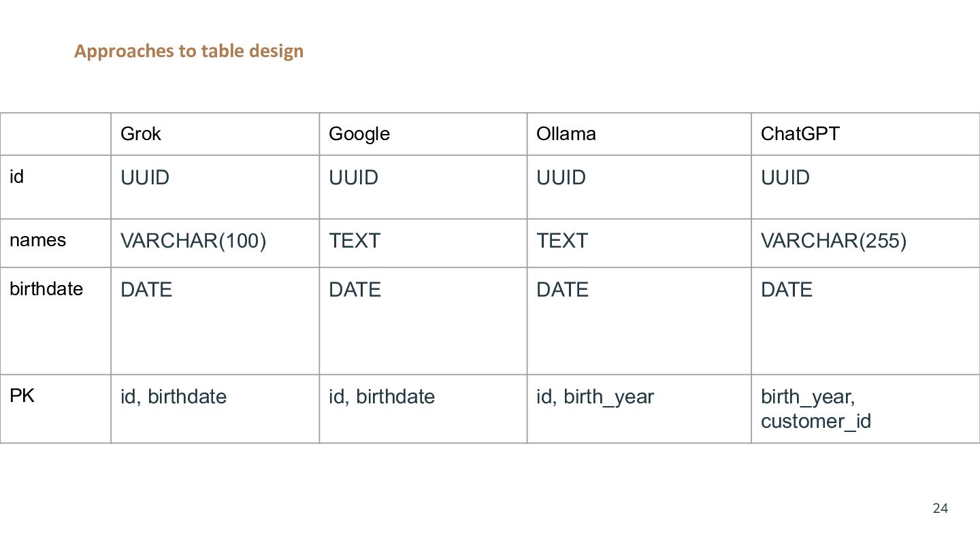This screenshot has width=980, height=551.
Task: Select TEXT in the Google column
Action: (x=355, y=241)
